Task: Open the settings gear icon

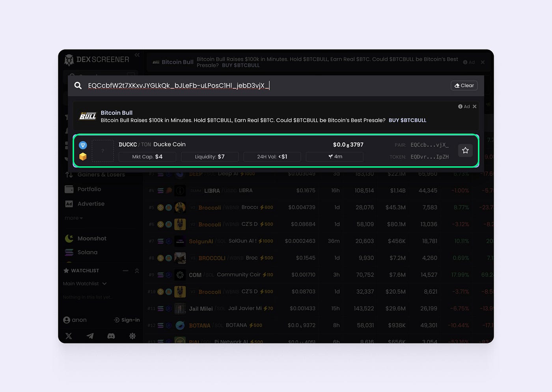Action: pos(132,336)
